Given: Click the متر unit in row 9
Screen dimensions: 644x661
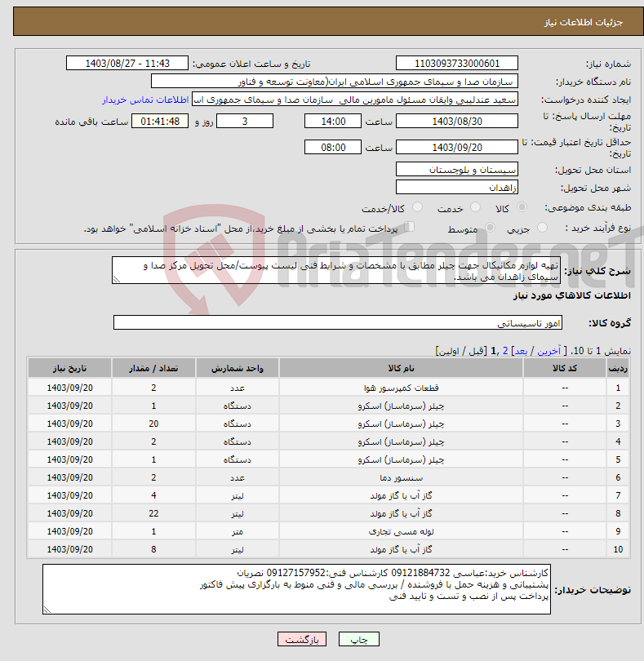Looking at the screenshot, I should pos(237,531).
